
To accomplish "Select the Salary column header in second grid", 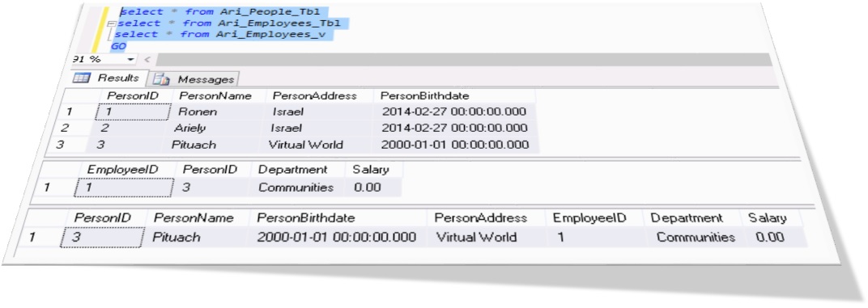I will pyautogui.click(x=373, y=170).
